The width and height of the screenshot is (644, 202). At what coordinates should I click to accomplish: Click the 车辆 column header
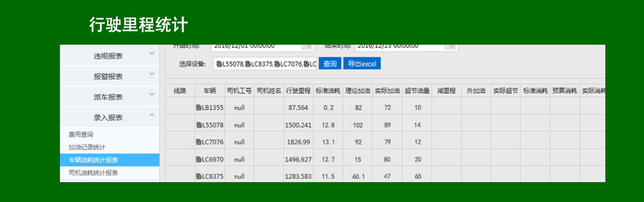(209, 91)
